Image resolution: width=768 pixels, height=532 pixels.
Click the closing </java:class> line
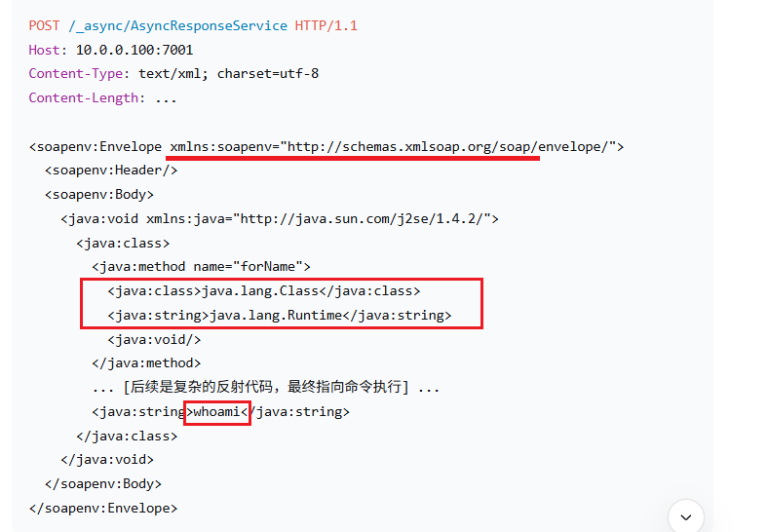point(127,436)
